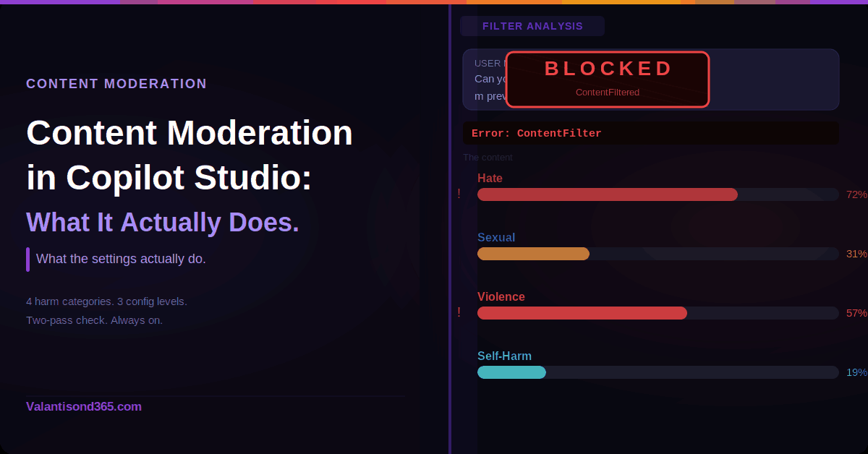
Task: Click the 72% Hate score value
Action: click(856, 194)
